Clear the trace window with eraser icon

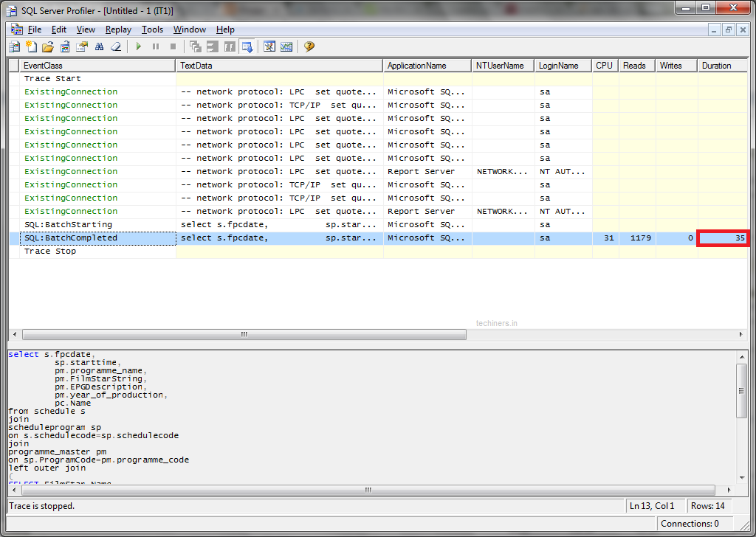[x=116, y=46]
